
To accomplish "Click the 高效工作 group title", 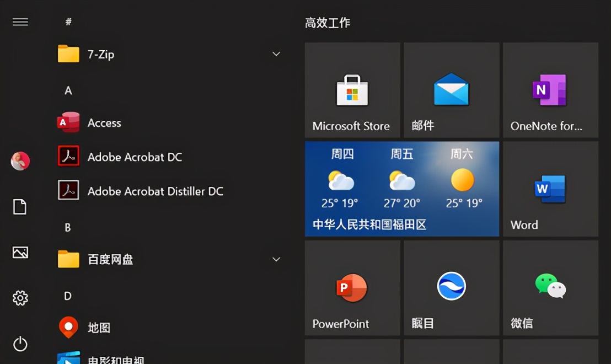I will (x=329, y=23).
